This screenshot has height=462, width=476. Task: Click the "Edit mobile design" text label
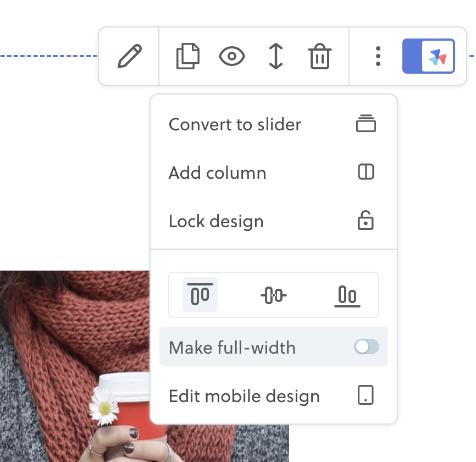tap(244, 396)
